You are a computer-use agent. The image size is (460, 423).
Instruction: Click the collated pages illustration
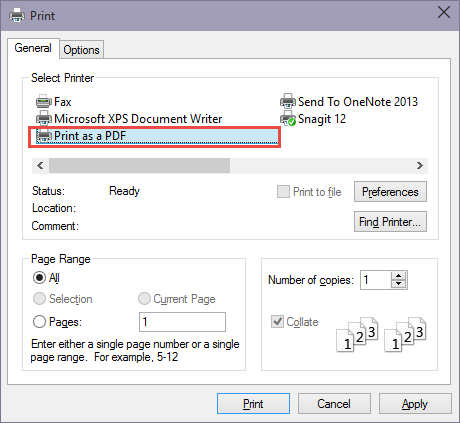click(x=381, y=334)
